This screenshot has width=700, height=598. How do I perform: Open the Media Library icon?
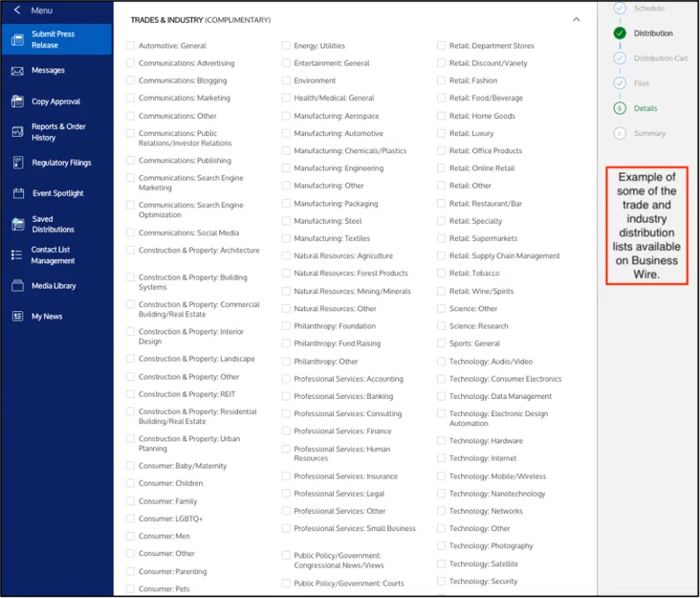pos(17,286)
